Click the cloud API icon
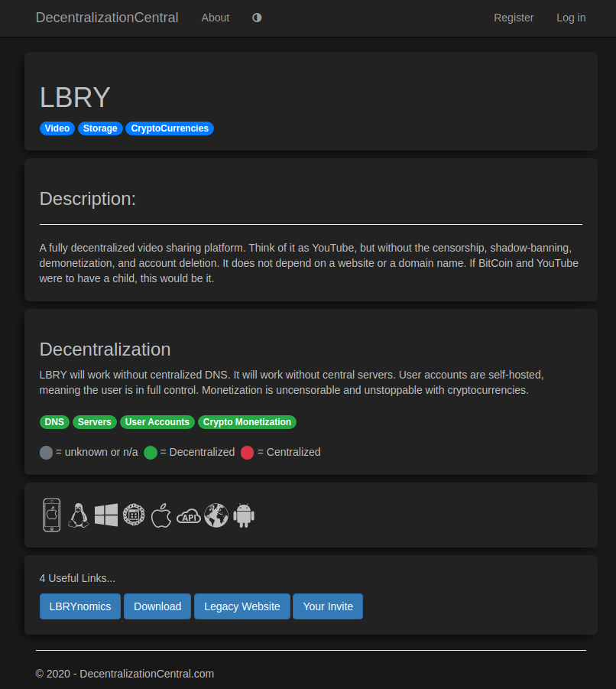 point(189,516)
